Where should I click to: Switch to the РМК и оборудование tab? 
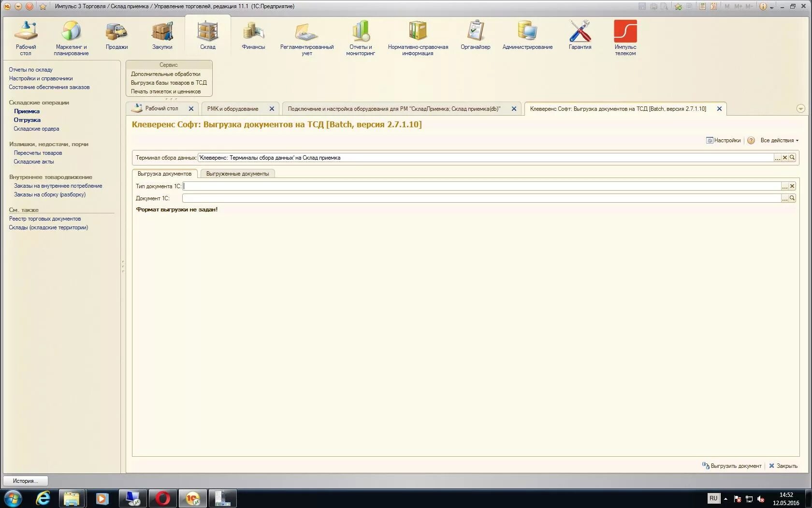[x=232, y=108]
